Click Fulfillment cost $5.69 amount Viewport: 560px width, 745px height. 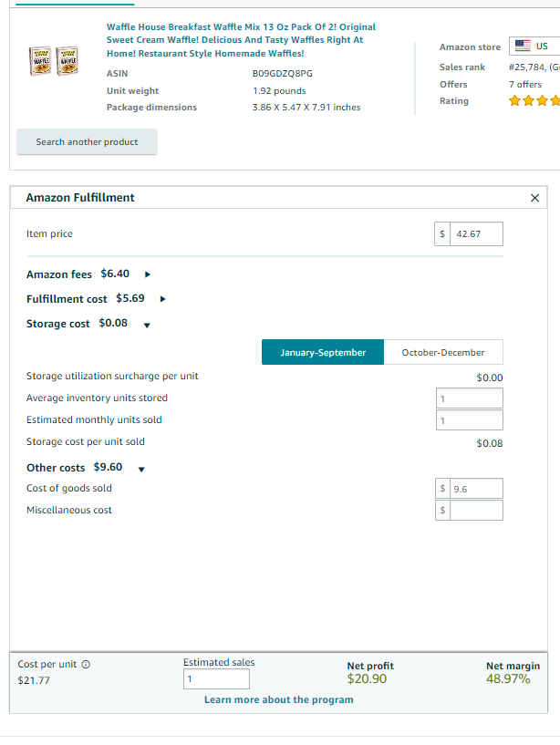[130, 298]
